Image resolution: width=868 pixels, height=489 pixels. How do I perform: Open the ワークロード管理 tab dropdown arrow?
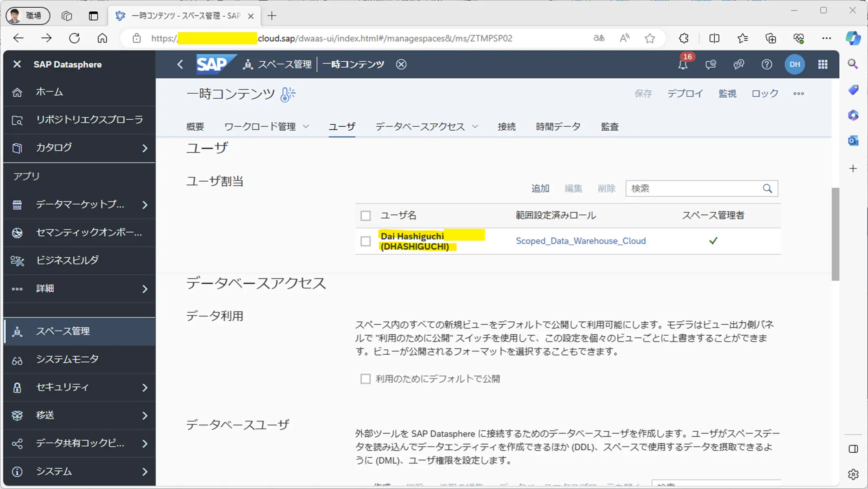[x=306, y=127]
